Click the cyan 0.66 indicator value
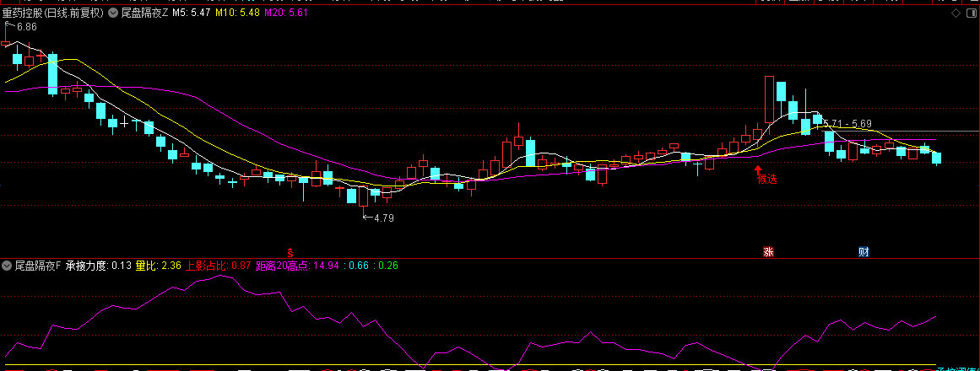Image resolution: width=980 pixels, height=371 pixels. click(359, 266)
